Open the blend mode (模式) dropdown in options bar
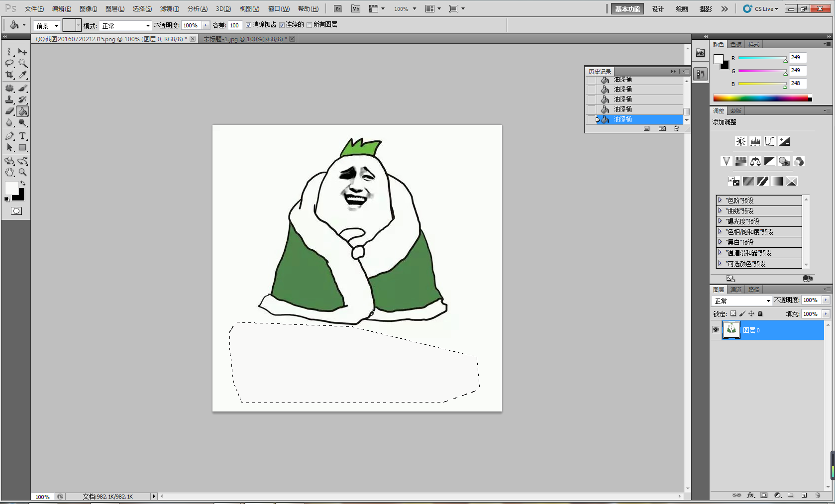835x504 pixels. point(125,25)
